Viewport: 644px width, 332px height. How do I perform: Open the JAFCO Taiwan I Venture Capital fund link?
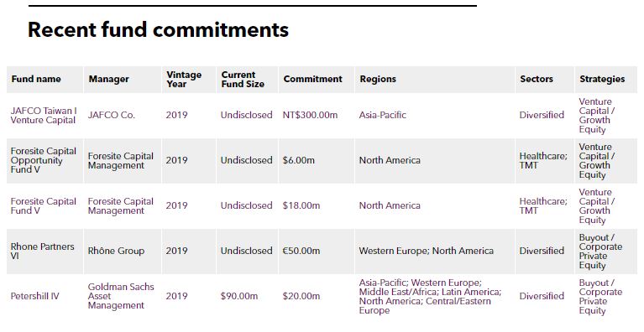pos(44,115)
